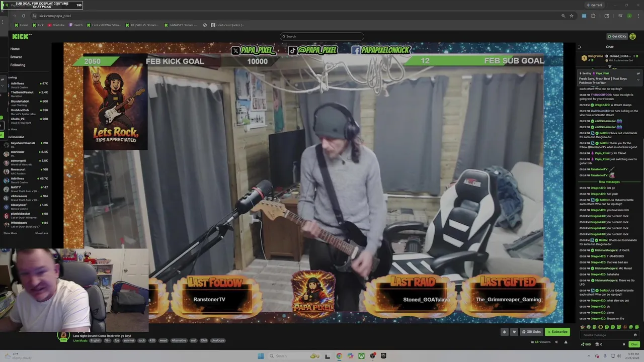Select the pixelboys stream tag
Screen dimensions: 644x362
[x=218, y=340]
